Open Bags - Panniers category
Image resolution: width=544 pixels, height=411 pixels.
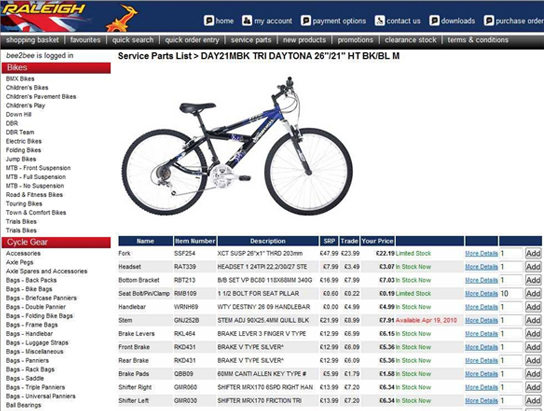point(27,361)
